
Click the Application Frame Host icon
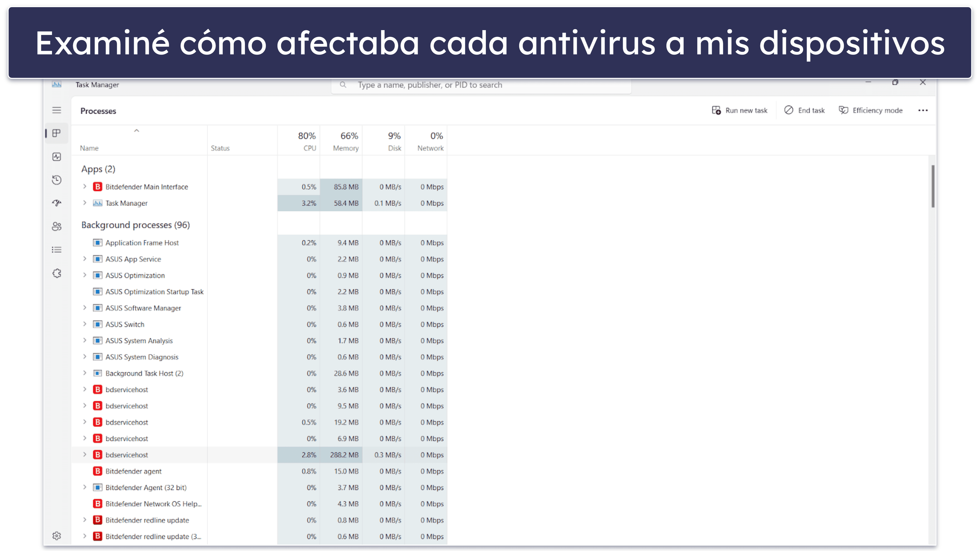coord(98,243)
